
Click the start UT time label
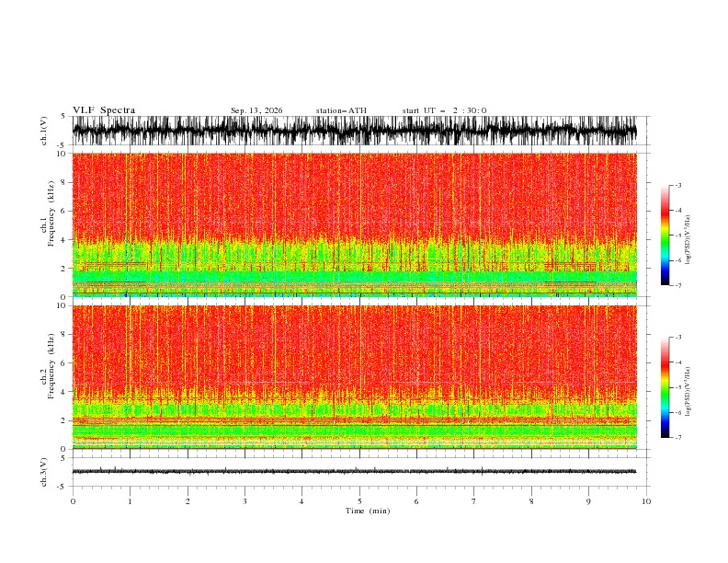(x=444, y=110)
